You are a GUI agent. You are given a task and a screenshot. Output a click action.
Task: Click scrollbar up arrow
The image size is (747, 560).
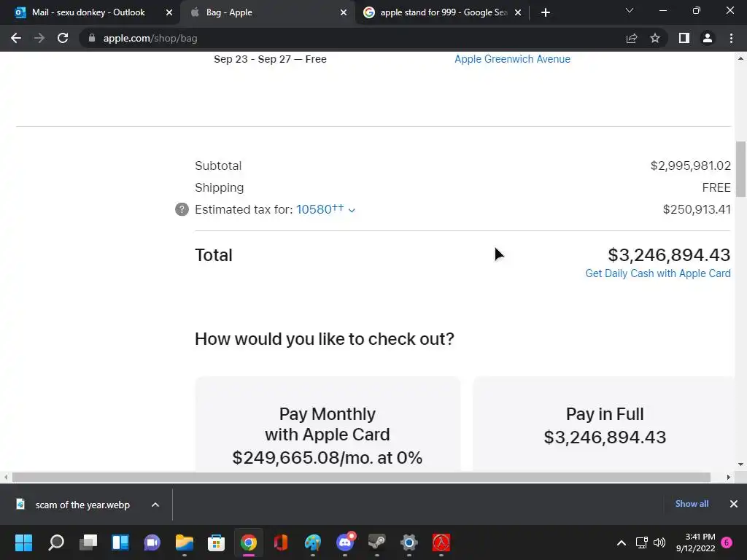coord(740,58)
